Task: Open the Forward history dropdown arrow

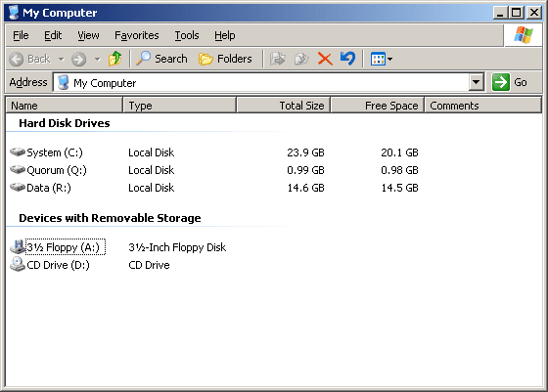Action: point(98,59)
